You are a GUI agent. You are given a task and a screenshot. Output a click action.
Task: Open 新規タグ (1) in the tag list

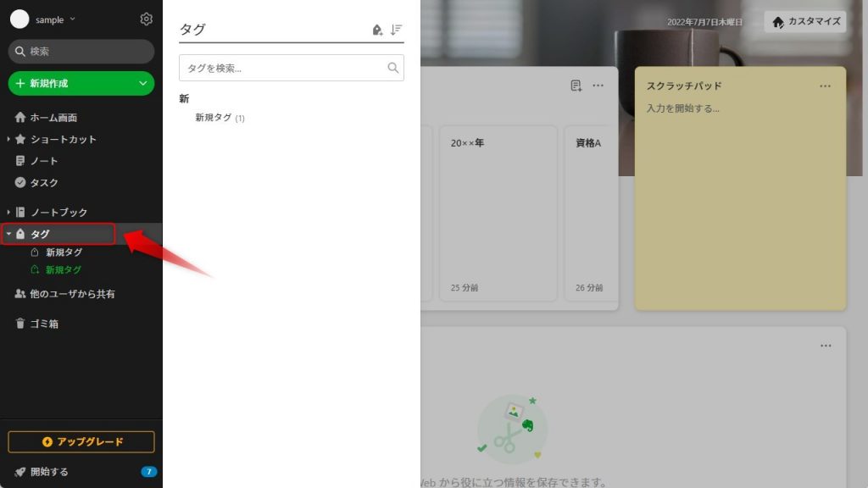220,118
